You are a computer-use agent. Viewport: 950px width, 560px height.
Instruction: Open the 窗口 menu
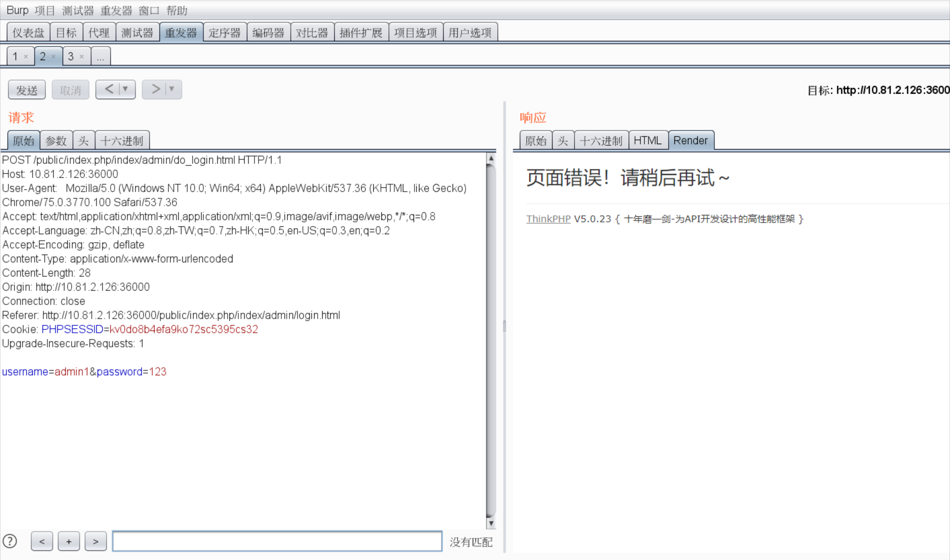[x=149, y=10]
